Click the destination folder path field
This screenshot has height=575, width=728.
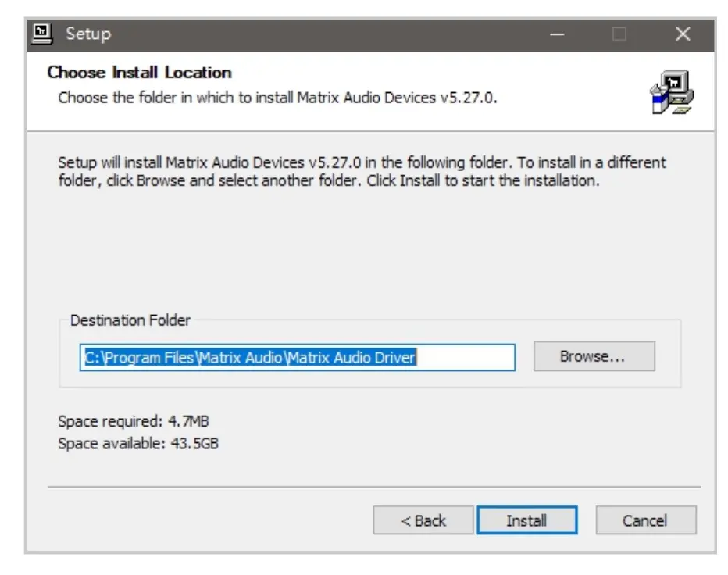coord(297,357)
